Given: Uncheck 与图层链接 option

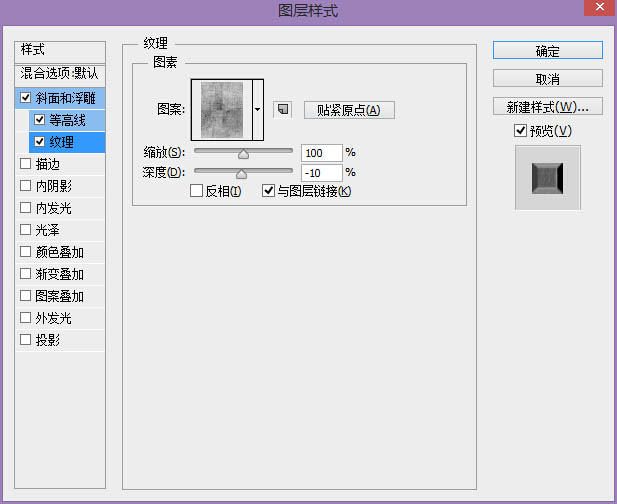Looking at the screenshot, I should tap(268, 191).
